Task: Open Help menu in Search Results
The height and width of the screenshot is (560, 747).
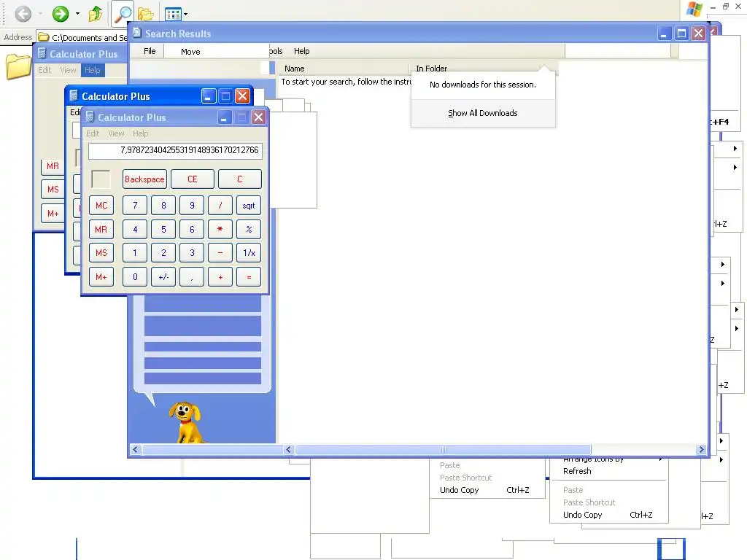Action: (x=301, y=51)
